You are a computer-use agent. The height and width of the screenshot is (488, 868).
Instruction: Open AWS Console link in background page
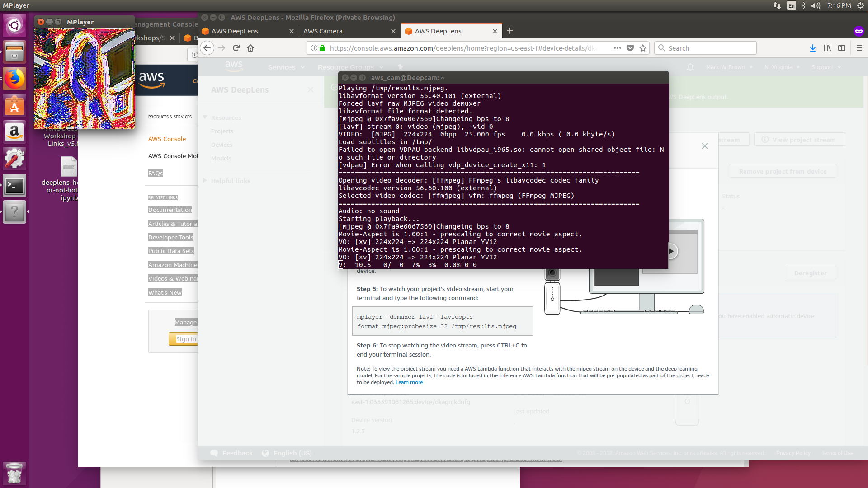click(x=167, y=139)
